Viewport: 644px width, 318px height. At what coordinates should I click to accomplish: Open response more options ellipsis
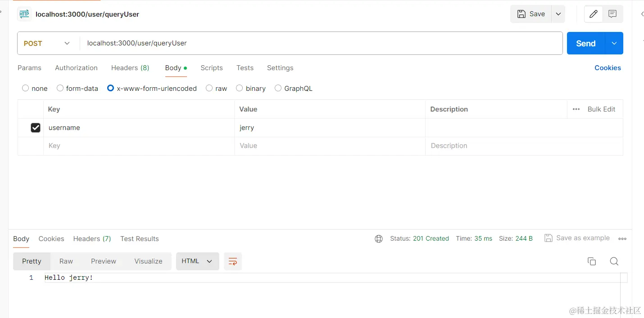click(x=622, y=239)
